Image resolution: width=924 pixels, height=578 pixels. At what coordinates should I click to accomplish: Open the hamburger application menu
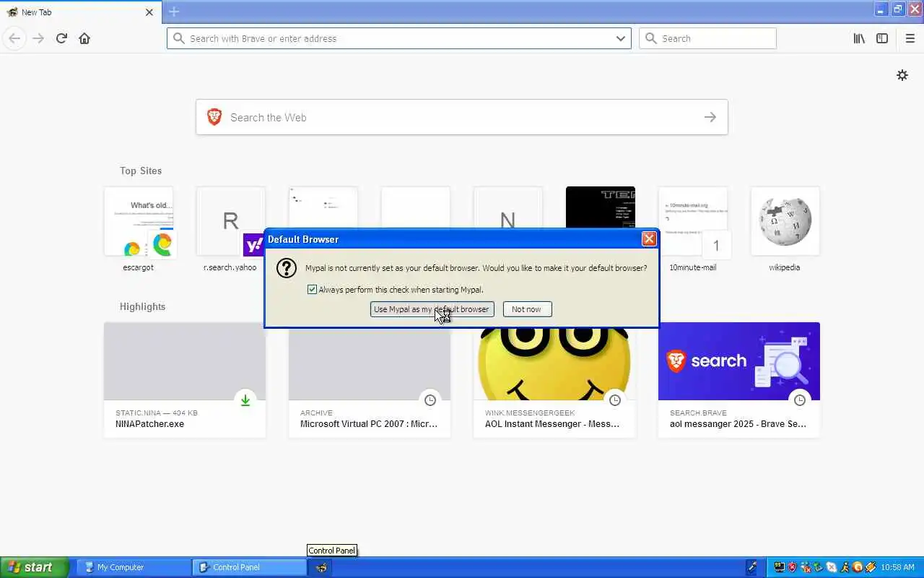[910, 38]
